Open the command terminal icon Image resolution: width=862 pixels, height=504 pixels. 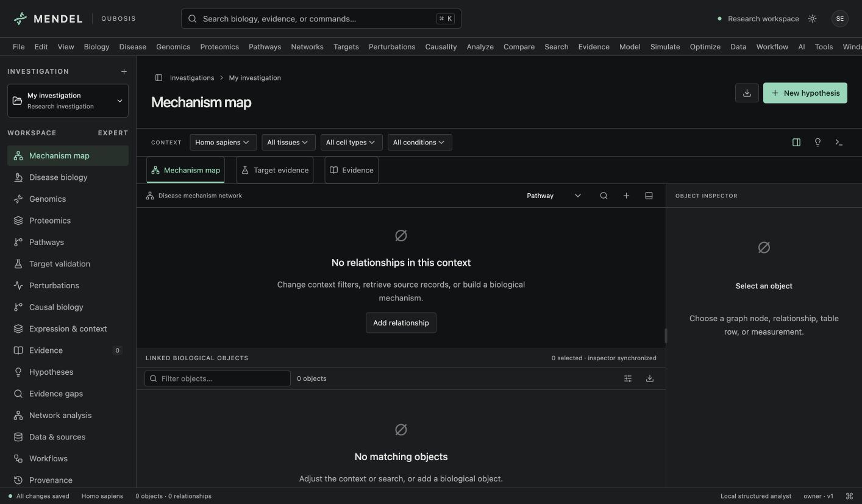point(839,143)
